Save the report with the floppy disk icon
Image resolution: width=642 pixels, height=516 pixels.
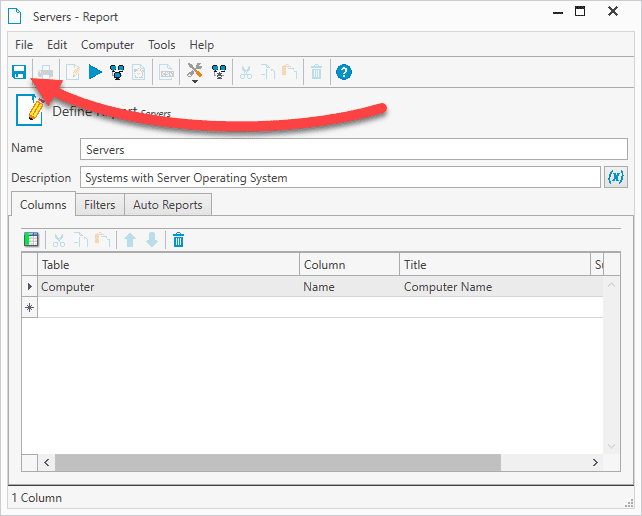19,72
